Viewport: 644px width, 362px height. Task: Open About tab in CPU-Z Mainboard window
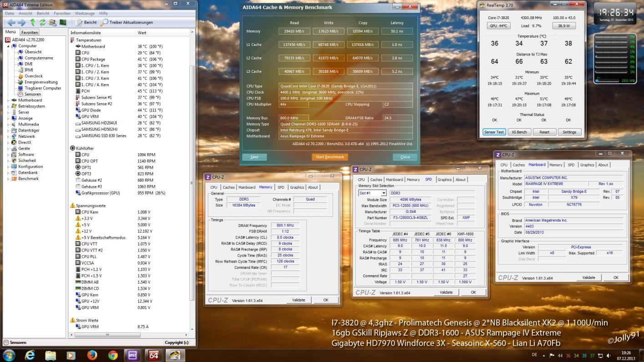tap(603, 165)
